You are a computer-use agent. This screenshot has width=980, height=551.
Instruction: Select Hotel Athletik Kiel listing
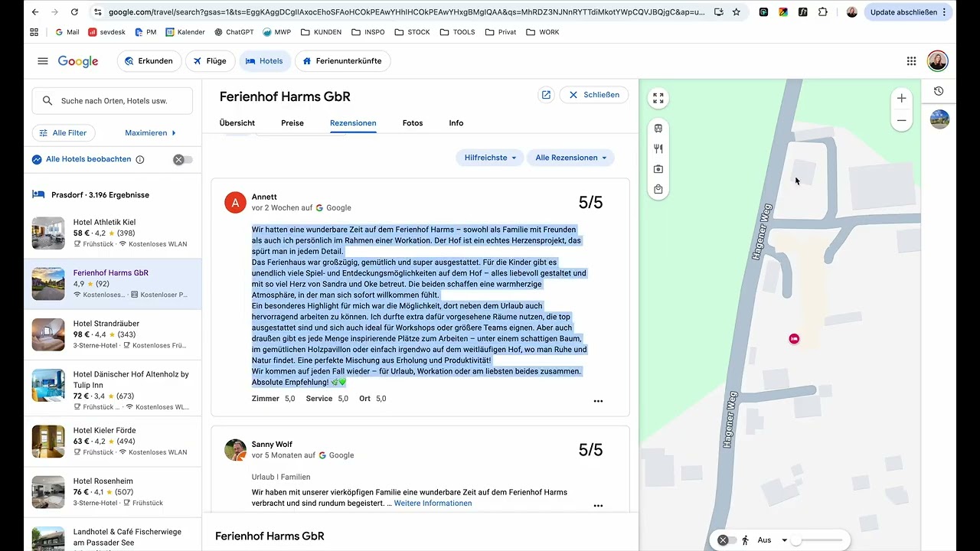(x=113, y=233)
